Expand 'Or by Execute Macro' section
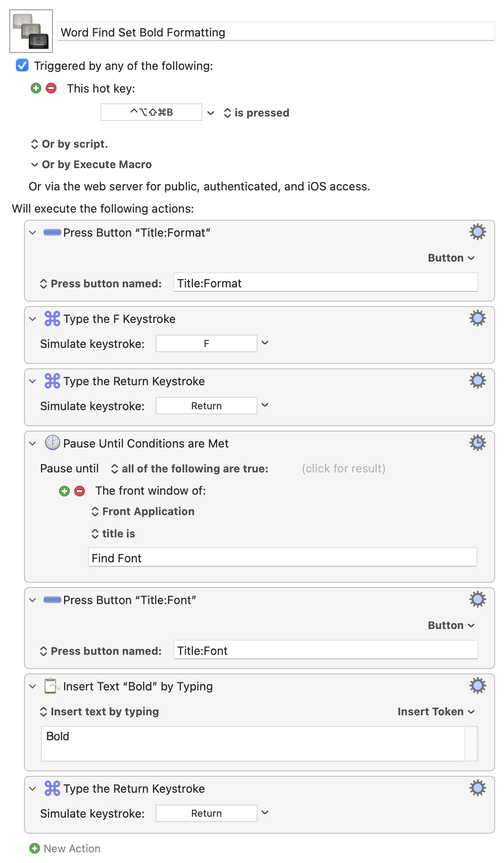This screenshot has width=504, height=863. point(92,165)
